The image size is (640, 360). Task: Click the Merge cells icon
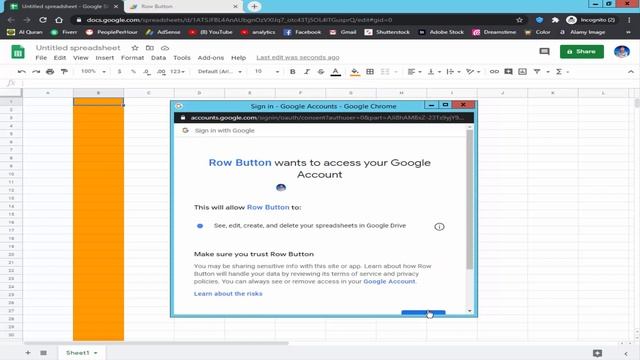pos(385,71)
